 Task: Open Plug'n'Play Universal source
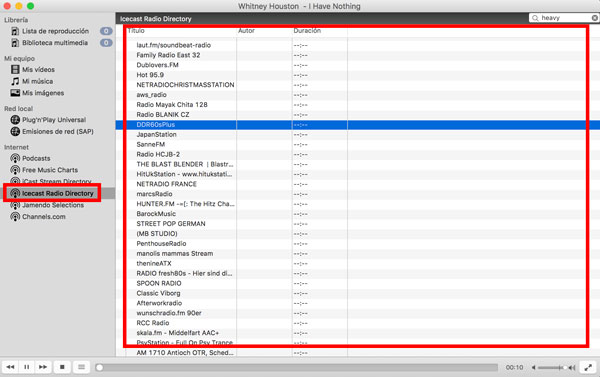(x=54, y=120)
